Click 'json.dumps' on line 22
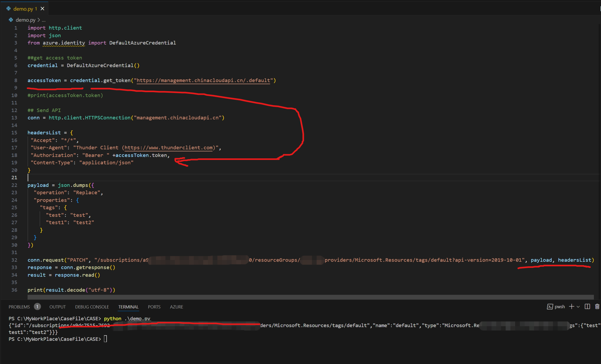This screenshot has width=601, height=364. (73, 185)
